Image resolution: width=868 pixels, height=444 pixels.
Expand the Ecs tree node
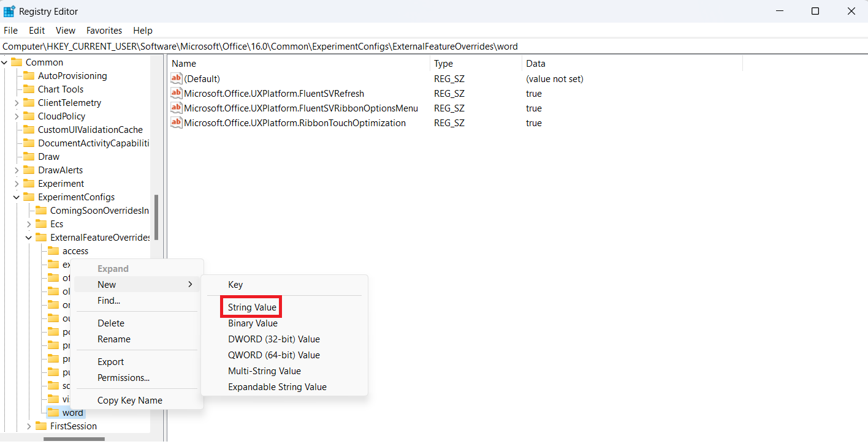29,224
